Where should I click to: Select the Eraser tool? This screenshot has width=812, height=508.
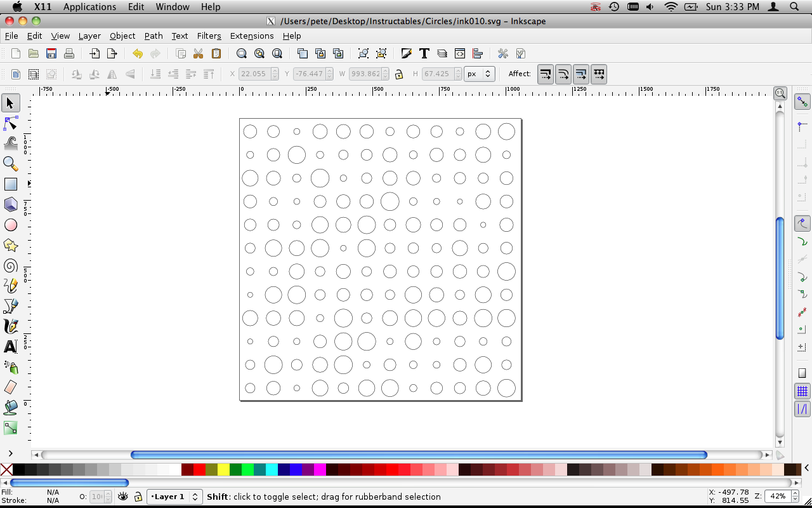[x=10, y=387]
